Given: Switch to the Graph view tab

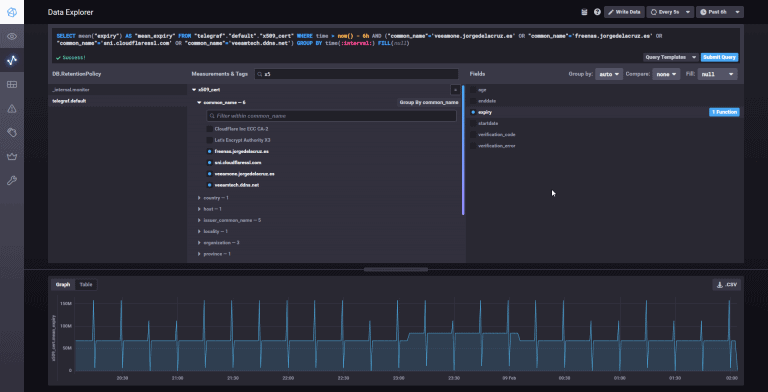Looking at the screenshot, I should (63, 285).
